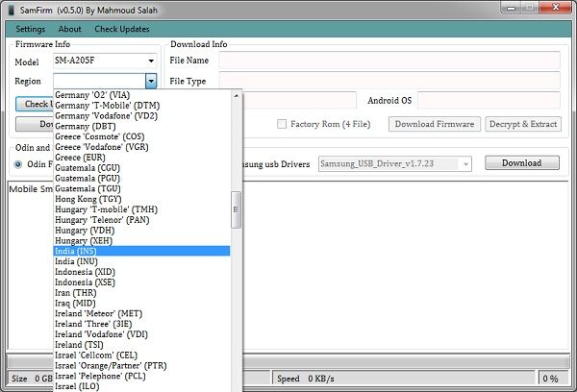The height and width of the screenshot is (392, 577).
Task: Select Iran (THR) region
Action: [141, 293]
